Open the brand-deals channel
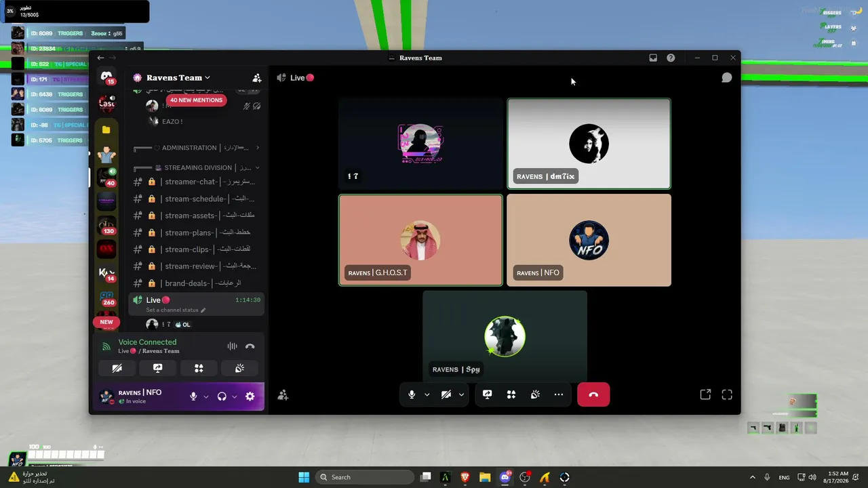The image size is (868, 488). 196,283
